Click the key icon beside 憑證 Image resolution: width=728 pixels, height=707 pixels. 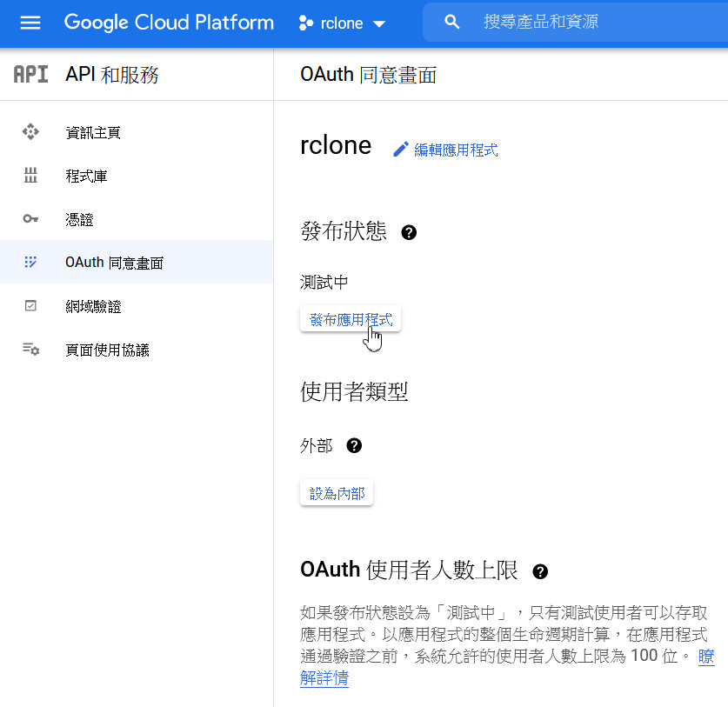30,218
